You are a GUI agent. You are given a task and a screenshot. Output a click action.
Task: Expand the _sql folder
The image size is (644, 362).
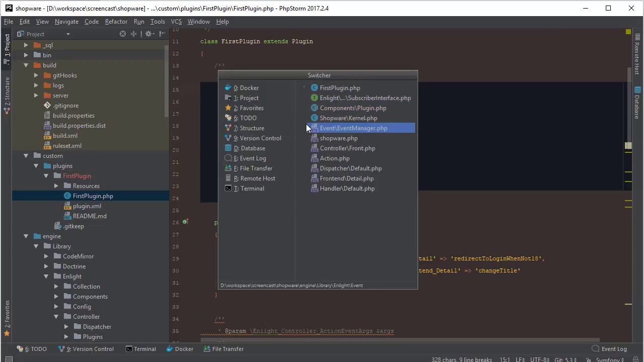pos(26,45)
